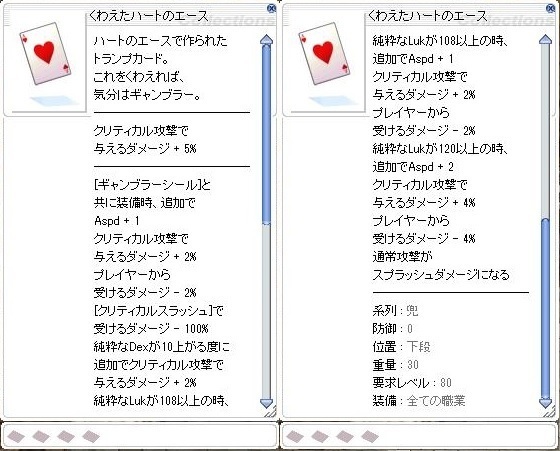Viewport: 560px width, 451px height.
Task: Select the fourth card slot in the left window
Action: [91, 436]
